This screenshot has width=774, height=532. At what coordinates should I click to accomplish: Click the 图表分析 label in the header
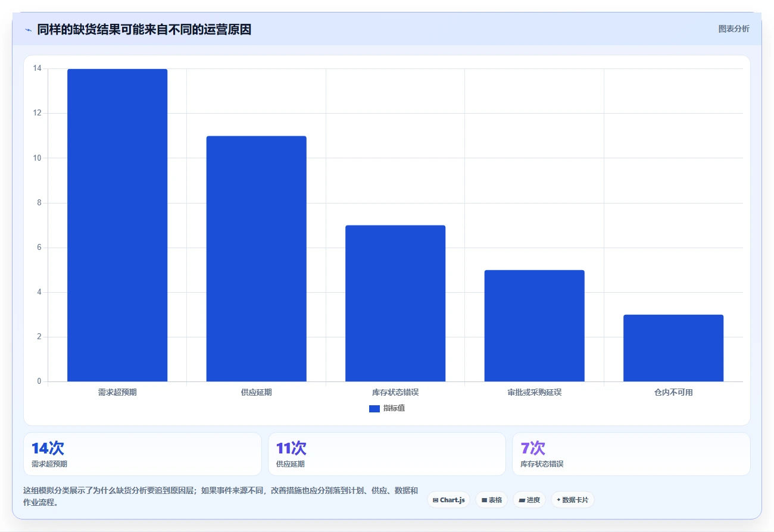[734, 29]
